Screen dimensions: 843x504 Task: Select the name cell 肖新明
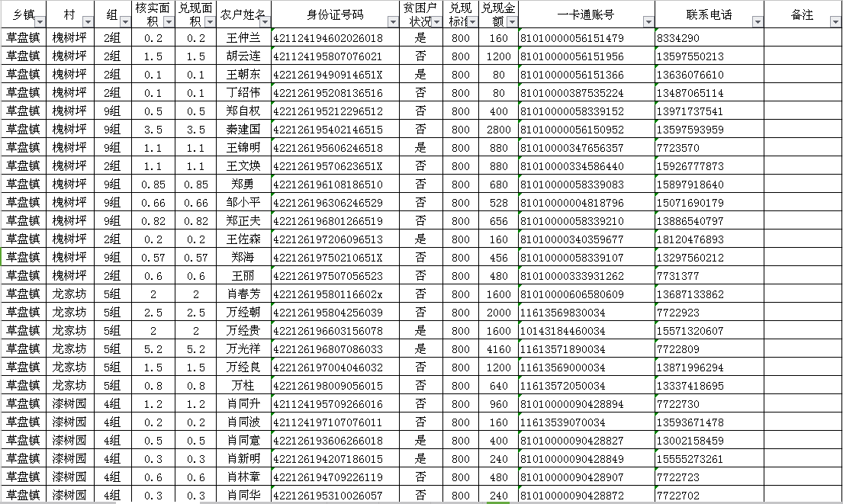pyautogui.click(x=243, y=458)
